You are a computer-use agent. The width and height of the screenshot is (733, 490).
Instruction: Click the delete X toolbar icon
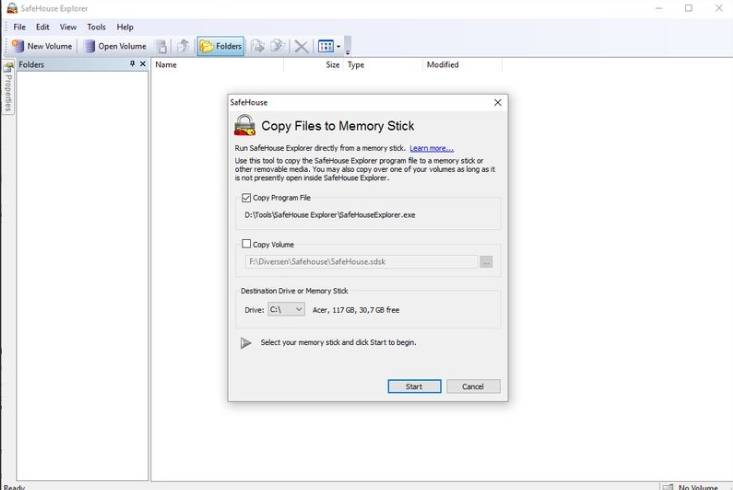point(302,47)
